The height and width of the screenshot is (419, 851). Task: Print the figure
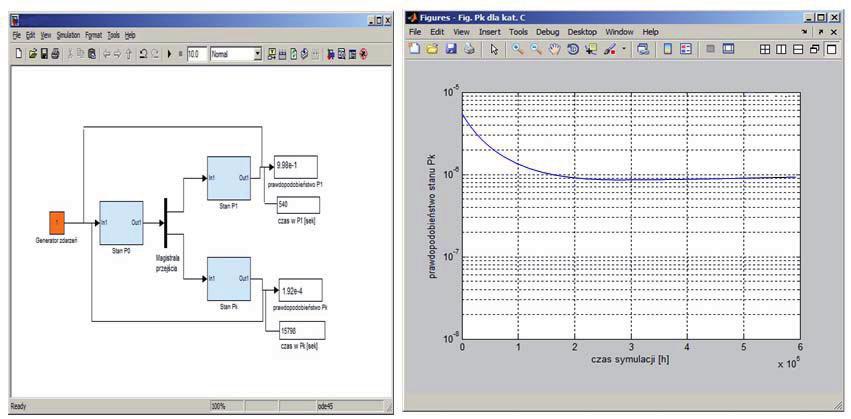(x=469, y=49)
